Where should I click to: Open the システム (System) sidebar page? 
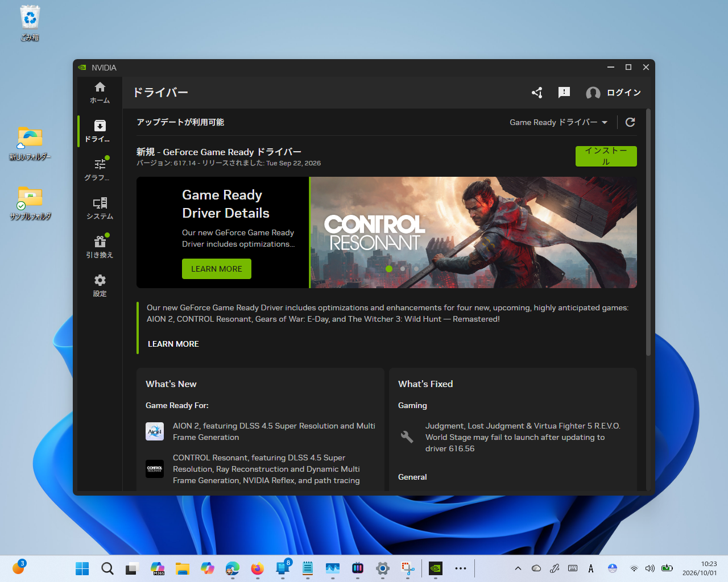pos(100,208)
